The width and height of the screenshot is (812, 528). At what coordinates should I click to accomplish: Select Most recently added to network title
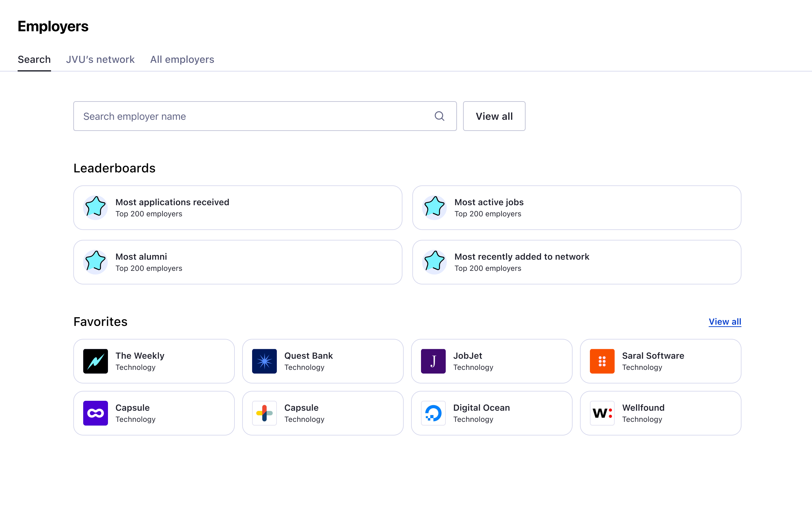pos(522,257)
